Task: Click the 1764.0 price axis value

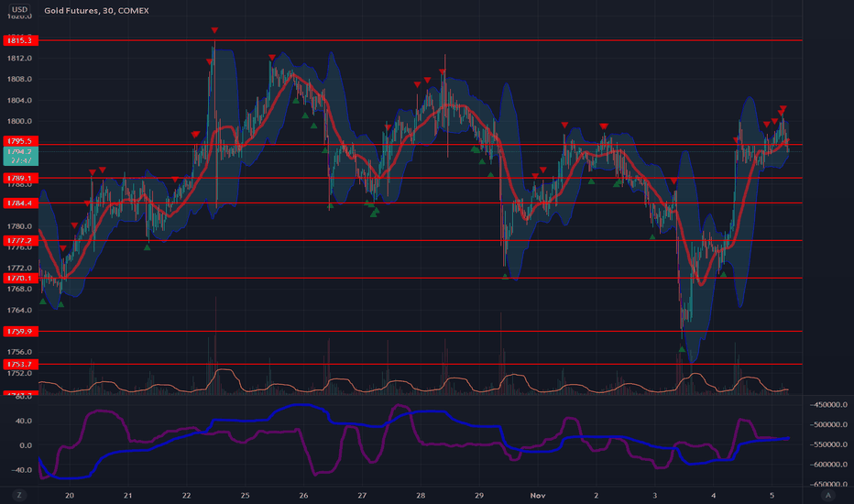Action: coord(19,310)
